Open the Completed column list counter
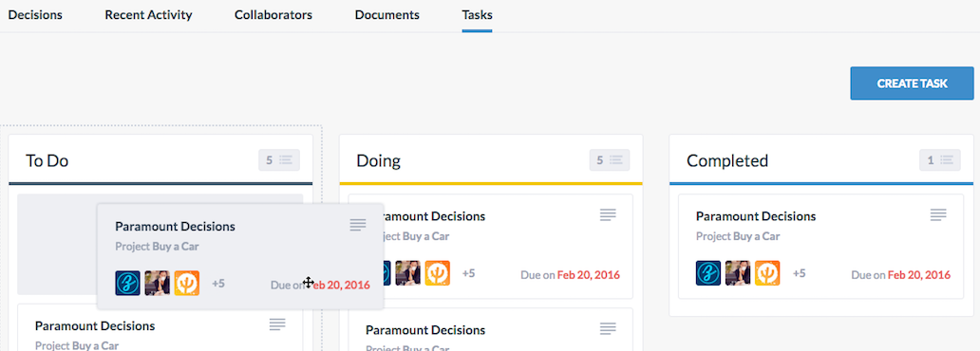Screen dimensions: 980x351 coord(939,160)
